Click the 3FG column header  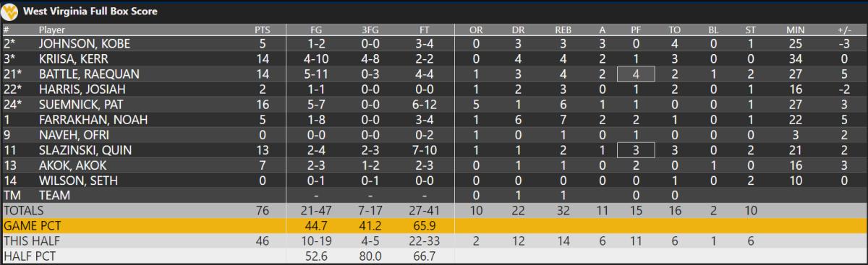[370, 30]
